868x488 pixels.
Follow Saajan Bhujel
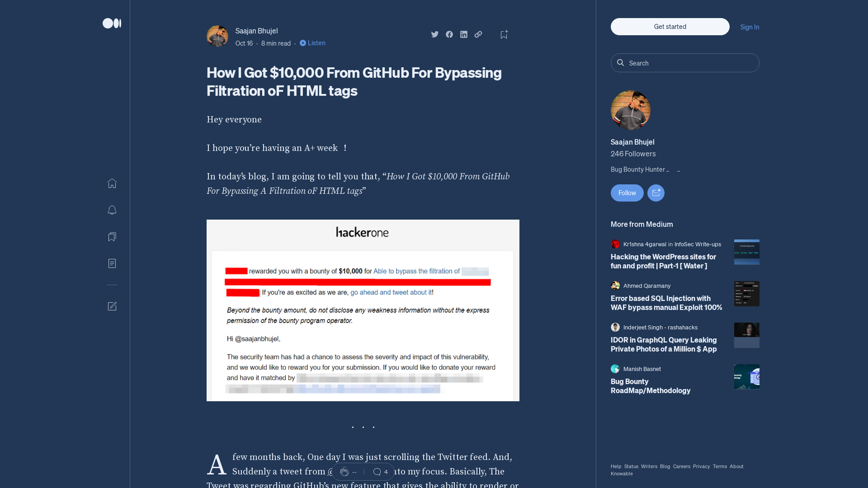(x=627, y=193)
